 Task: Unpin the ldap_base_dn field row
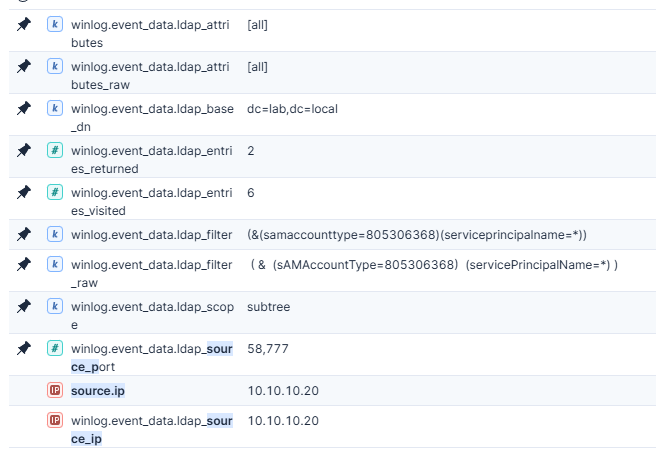point(24,108)
